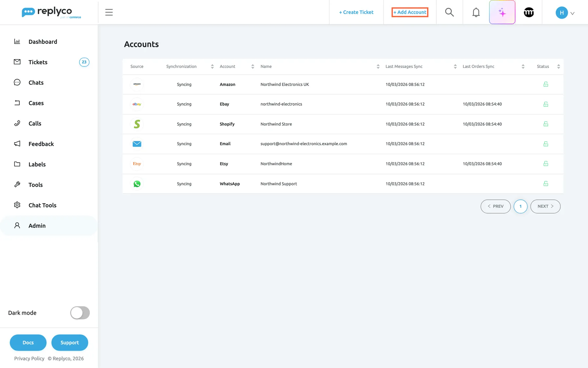
Task: Click the status lock icon for Amazon
Action: (546, 84)
